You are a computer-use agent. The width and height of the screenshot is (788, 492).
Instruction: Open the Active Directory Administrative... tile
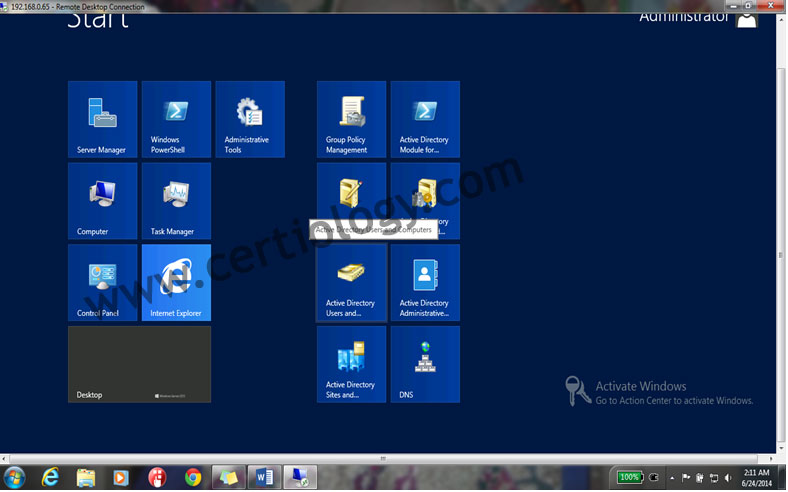[425, 282]
